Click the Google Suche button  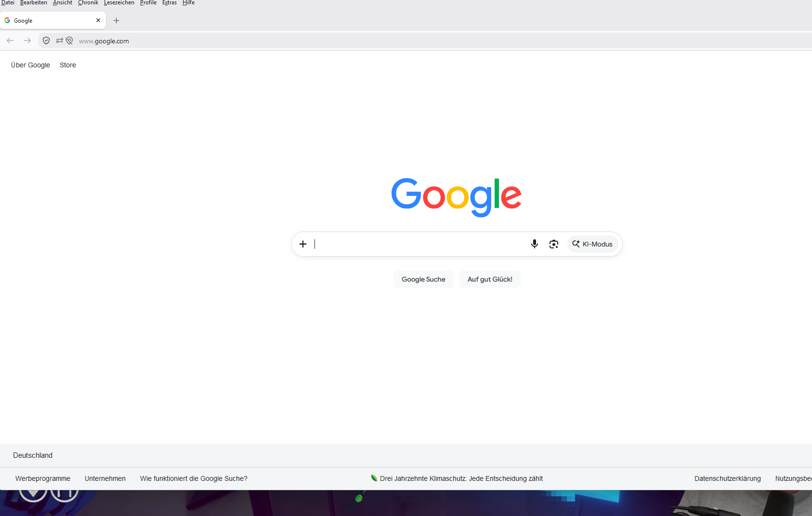coord(423,279)
